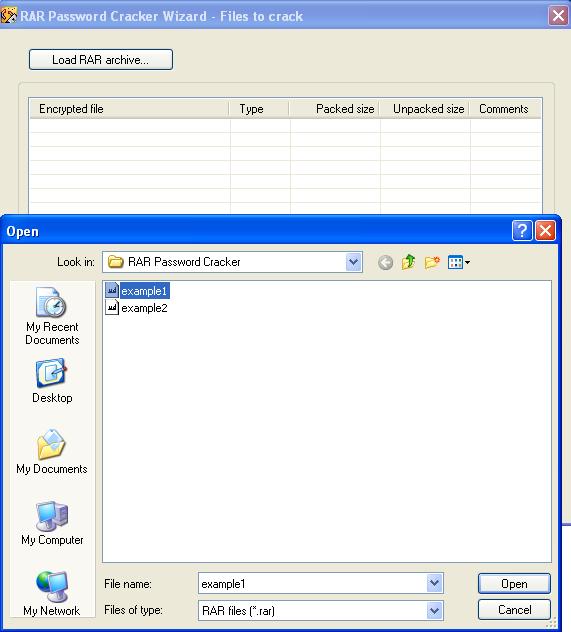571x632 pixels.
Task: Click Open to load the file
Action: (514, 584)
